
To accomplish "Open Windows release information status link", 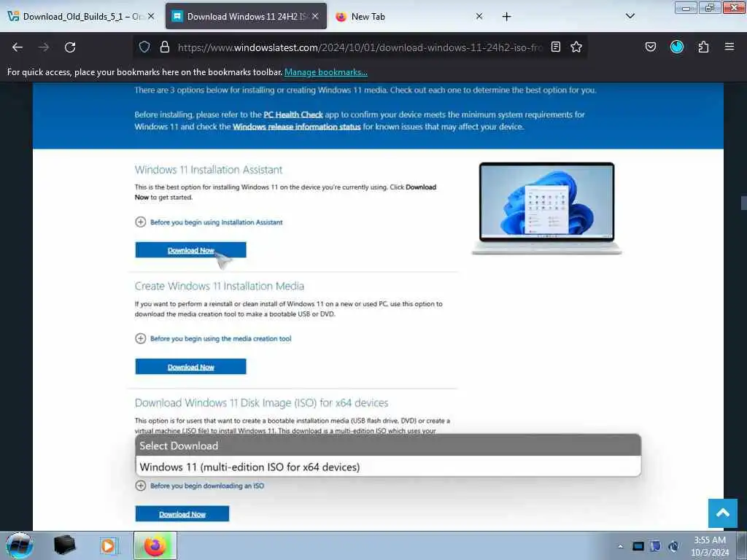I will pyautogui.click(x=296, y=127).
